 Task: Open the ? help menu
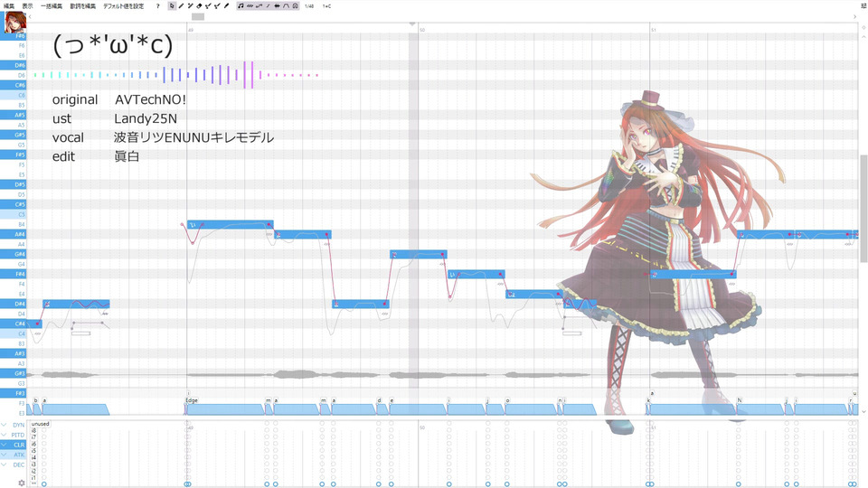[157, 6]
